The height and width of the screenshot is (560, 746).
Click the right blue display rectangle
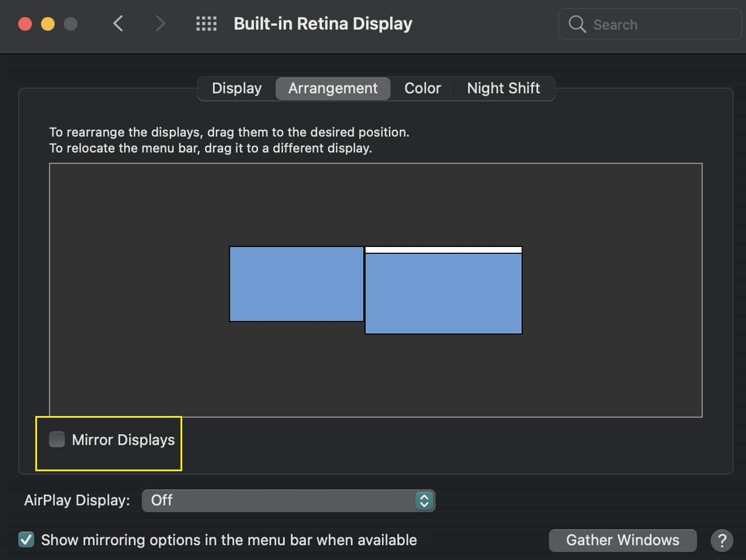coord(443,293)
